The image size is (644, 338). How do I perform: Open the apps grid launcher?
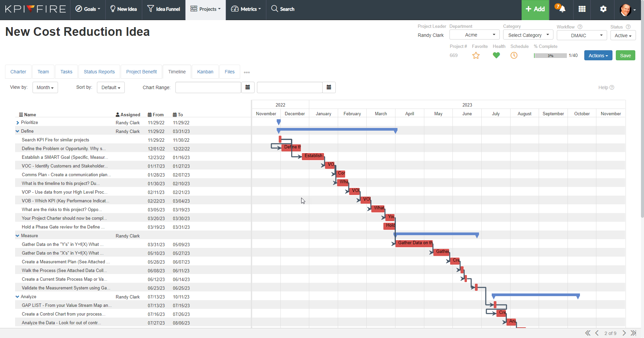pos(582,9)
